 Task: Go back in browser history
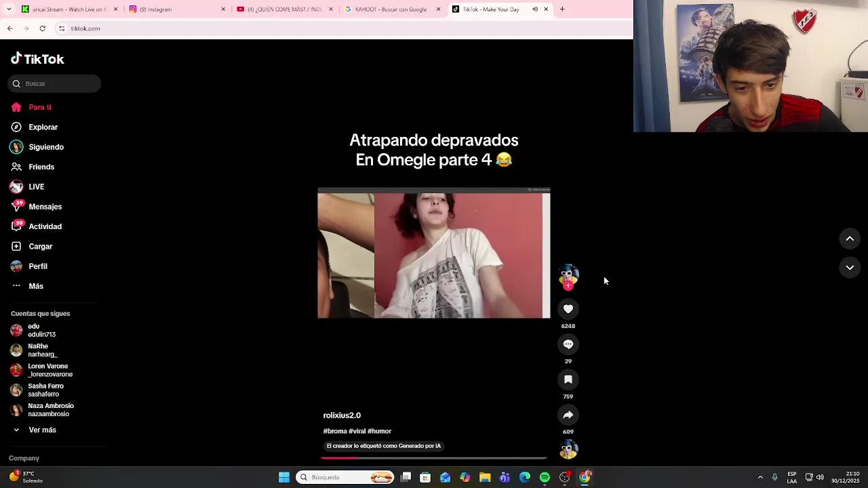coord(9,28)
